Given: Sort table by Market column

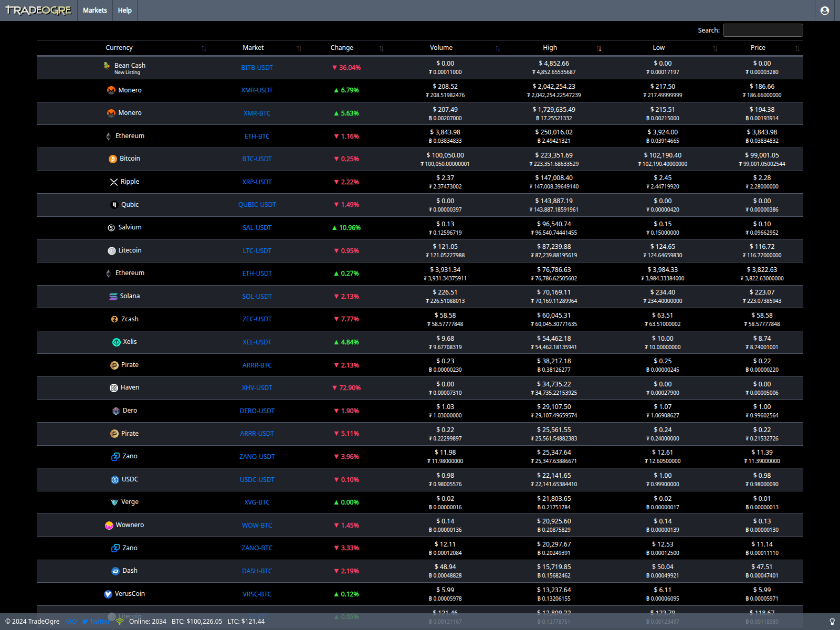Looking at the screenshot, I should click(253, 48).
